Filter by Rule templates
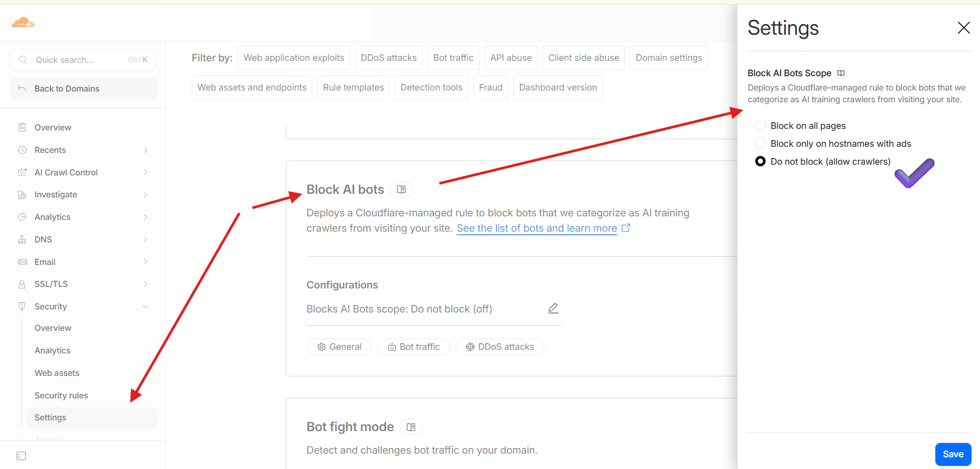Screen dimensions: 980x469 [353, 87]
